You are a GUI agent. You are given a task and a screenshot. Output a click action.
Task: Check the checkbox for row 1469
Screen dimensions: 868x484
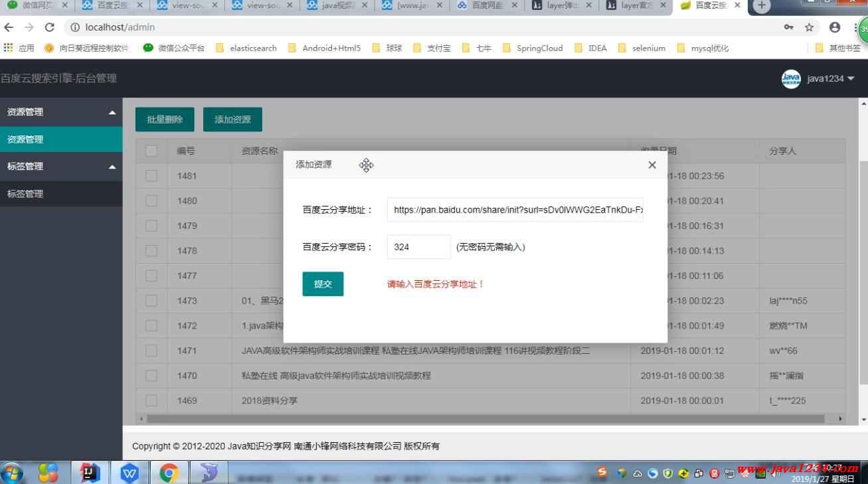[x=151, y=400]
